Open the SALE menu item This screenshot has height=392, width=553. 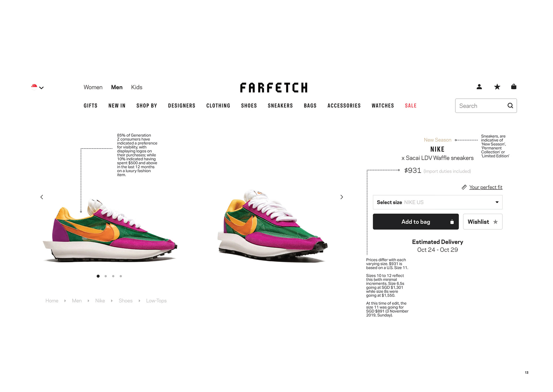(x=411, y=106)
